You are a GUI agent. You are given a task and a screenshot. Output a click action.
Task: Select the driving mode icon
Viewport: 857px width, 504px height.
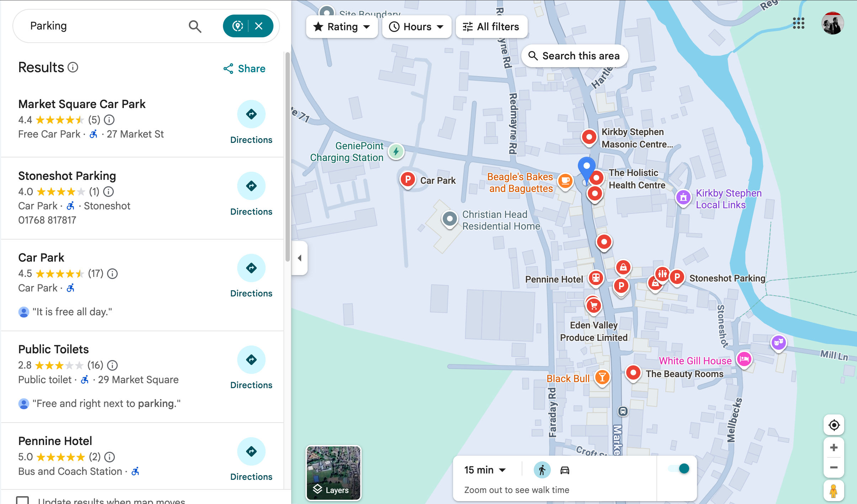564,470
